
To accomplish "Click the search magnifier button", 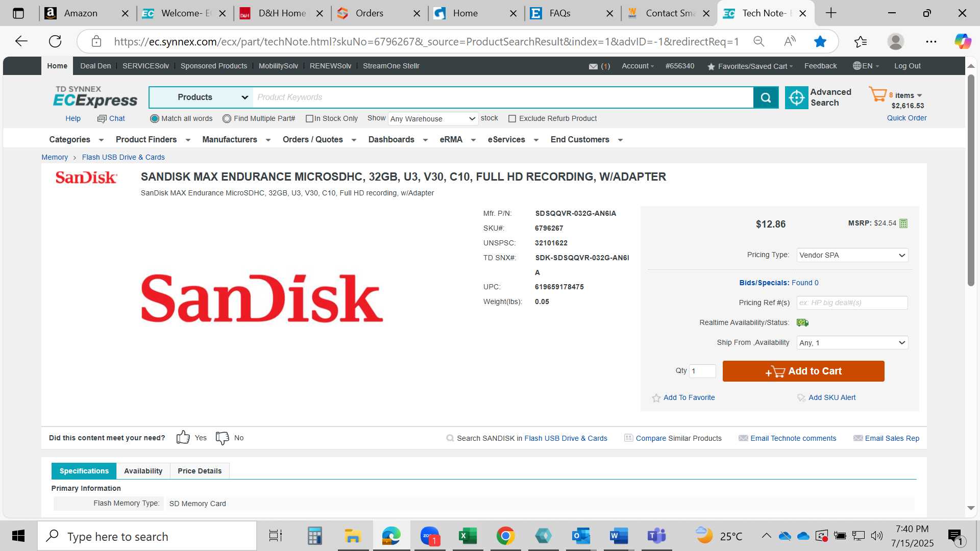I will [x=766, y=97].
